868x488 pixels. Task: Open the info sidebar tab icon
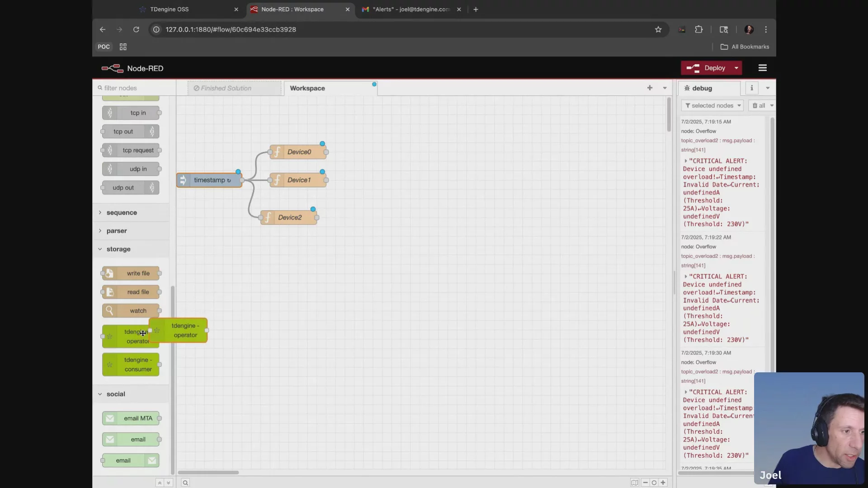pyautogui.click(x=752, y=88)
